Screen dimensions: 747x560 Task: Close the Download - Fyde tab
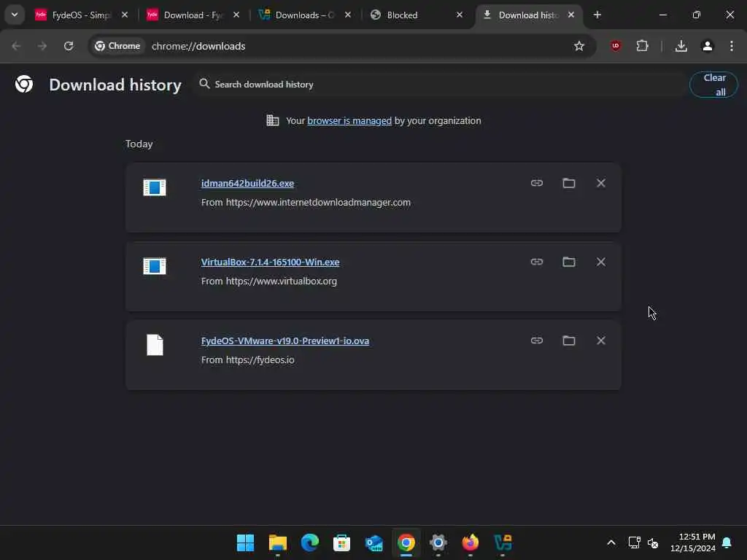pyautogui.click(x=236, y=15)
